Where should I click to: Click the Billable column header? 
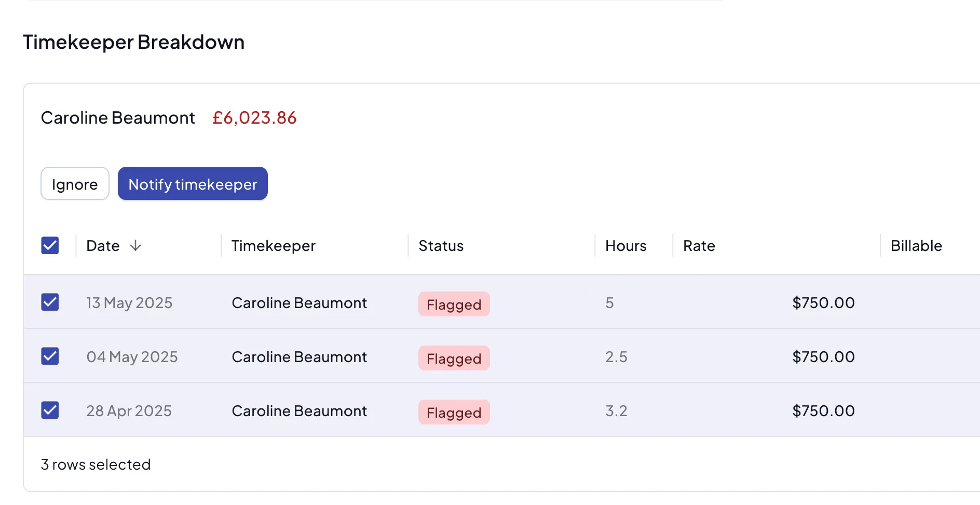(916, 245)
